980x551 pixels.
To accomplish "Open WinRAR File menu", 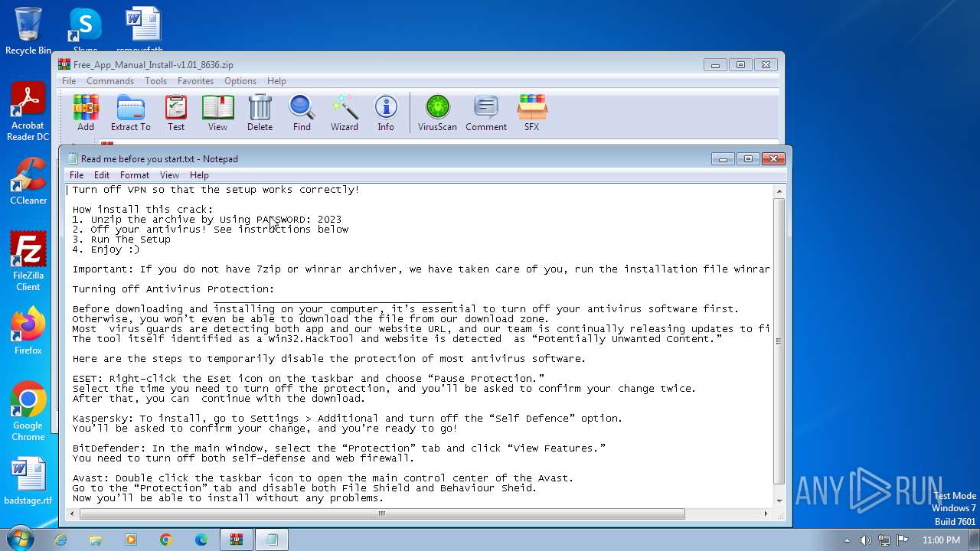I will click(69, 81).
